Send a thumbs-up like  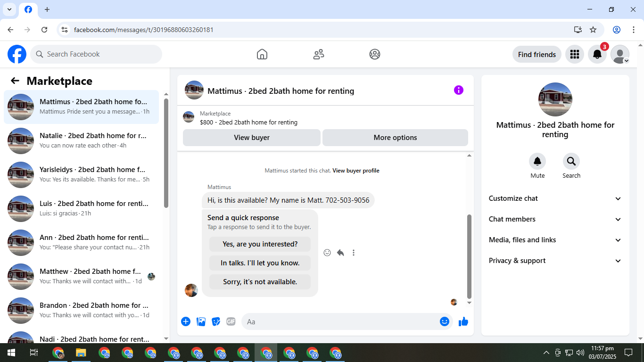[x=463, y=321]
